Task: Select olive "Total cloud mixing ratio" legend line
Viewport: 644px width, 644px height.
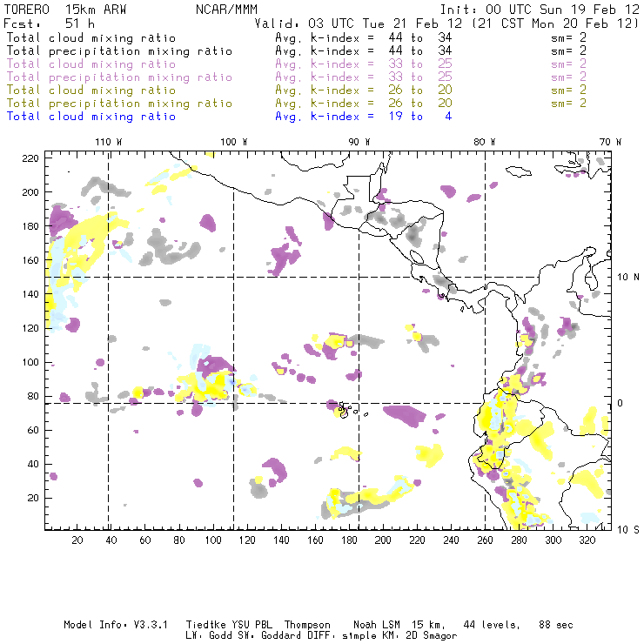Action: (x=91, y=91)
